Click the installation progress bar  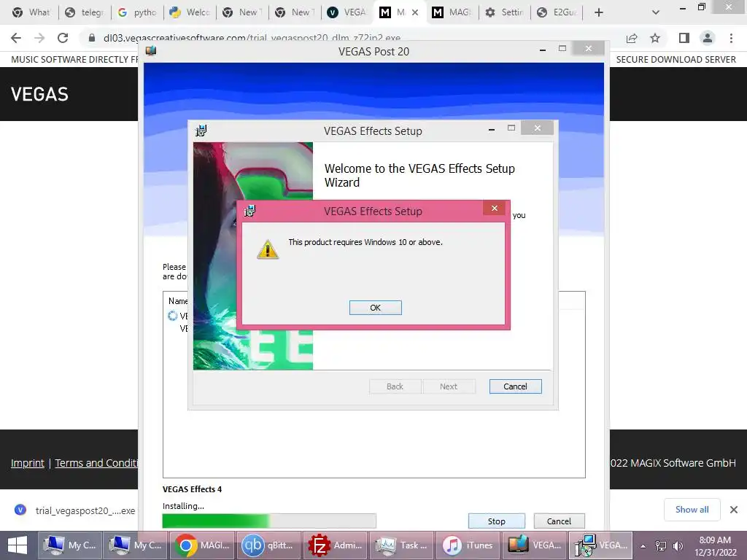pyautogui.click(x=269, y=521)
